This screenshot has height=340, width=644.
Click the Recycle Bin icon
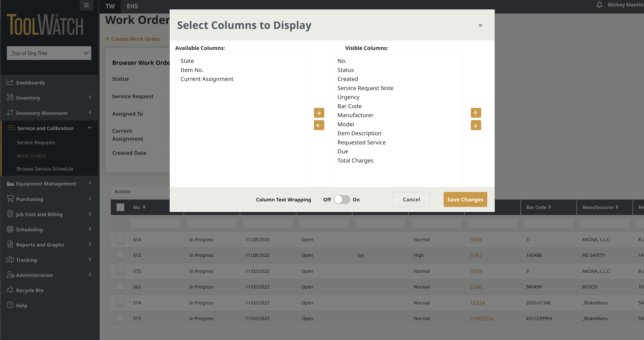[x=10, y=290]
